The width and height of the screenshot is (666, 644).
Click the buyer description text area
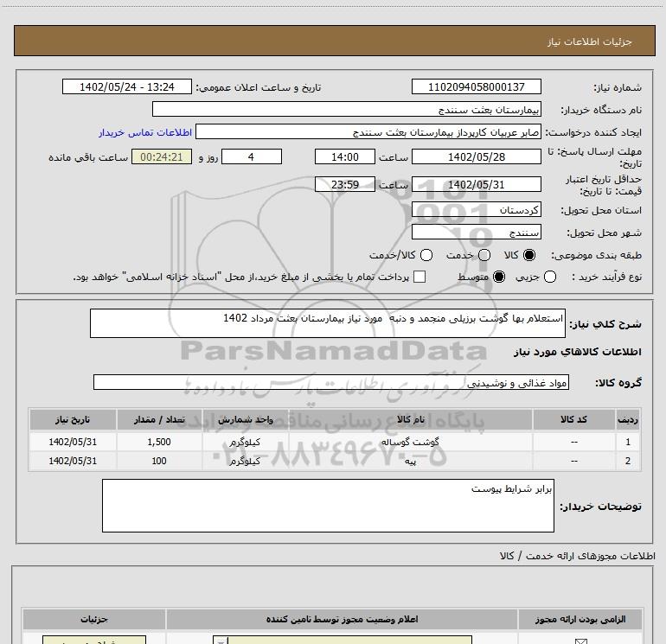tap(328, 506)
